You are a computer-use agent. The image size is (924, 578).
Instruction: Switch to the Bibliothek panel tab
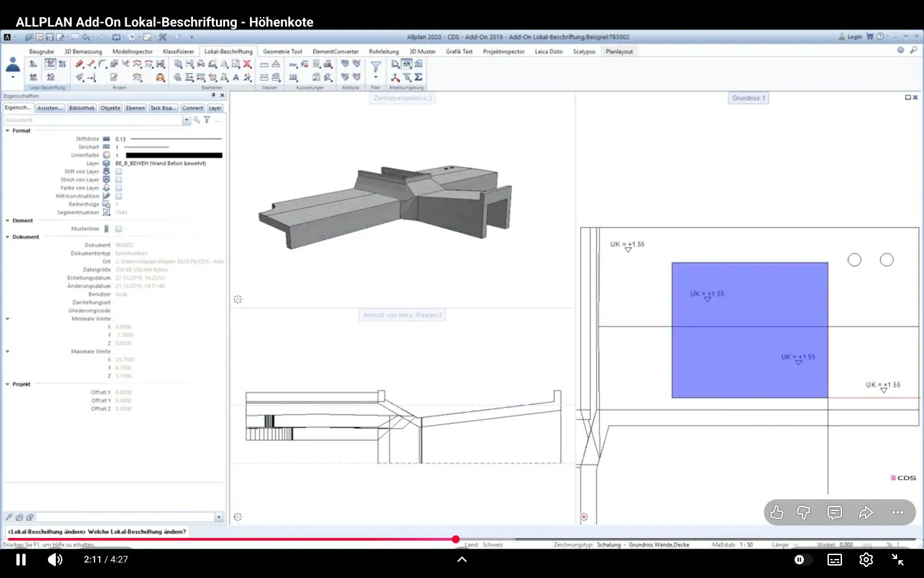tap(82, 108)
